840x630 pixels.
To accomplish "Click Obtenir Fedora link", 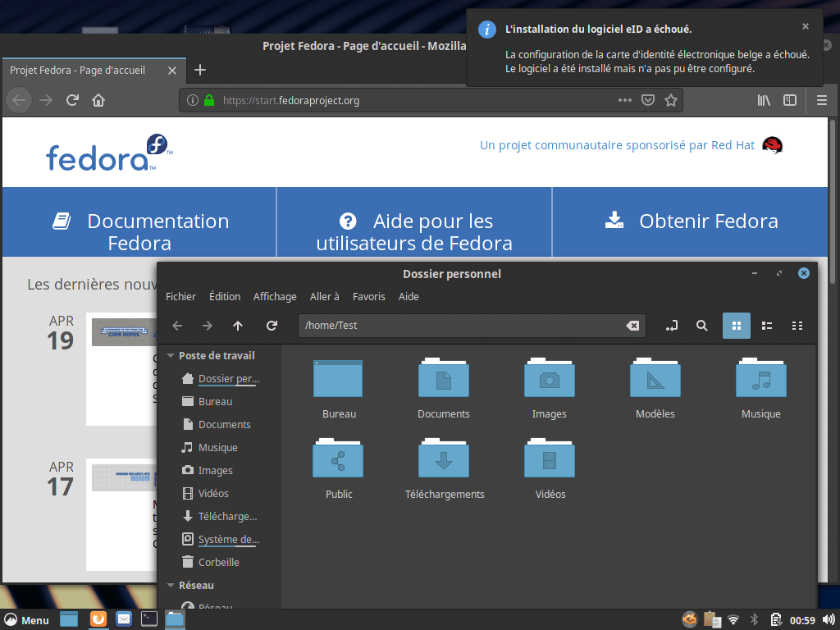I will 691,221.
